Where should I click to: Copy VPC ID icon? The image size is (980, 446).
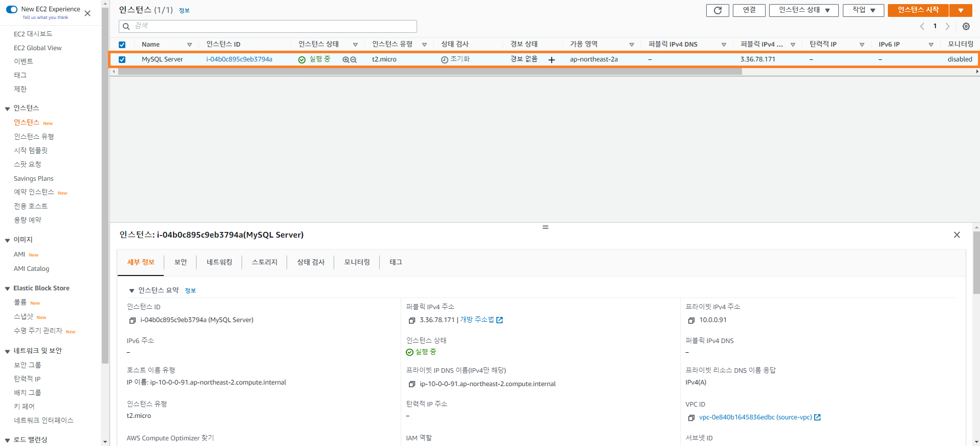point(691,418)
